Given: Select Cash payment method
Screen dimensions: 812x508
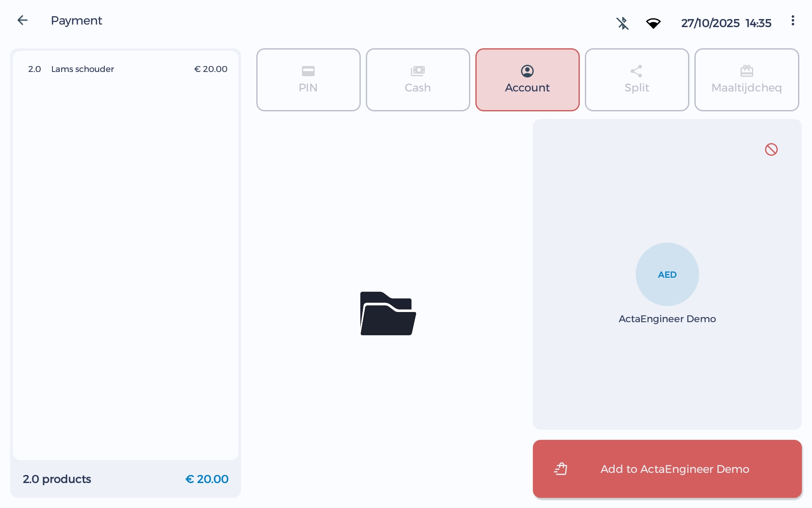Looking at the screenshot, I should (418, 80).
